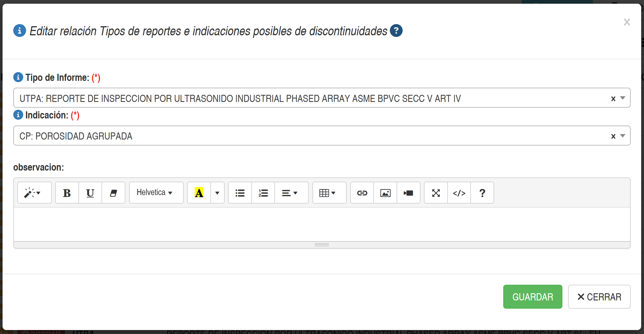Open paragraph alignment dropdown
This screenshot has height=334, width=644.
point(291,193)
